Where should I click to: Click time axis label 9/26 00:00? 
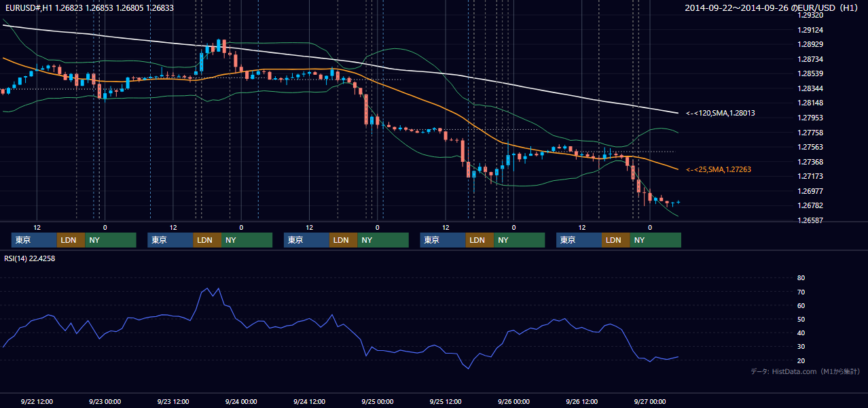(513, 402)
